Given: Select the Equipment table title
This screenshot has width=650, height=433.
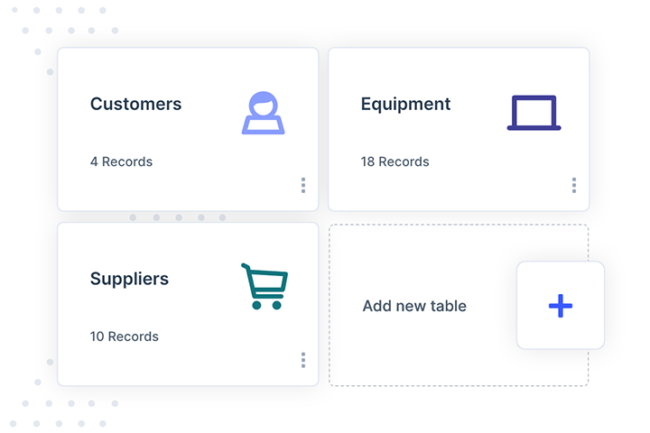Looking at the screenshot, I should pyautogui.click(x=405, y=104).
